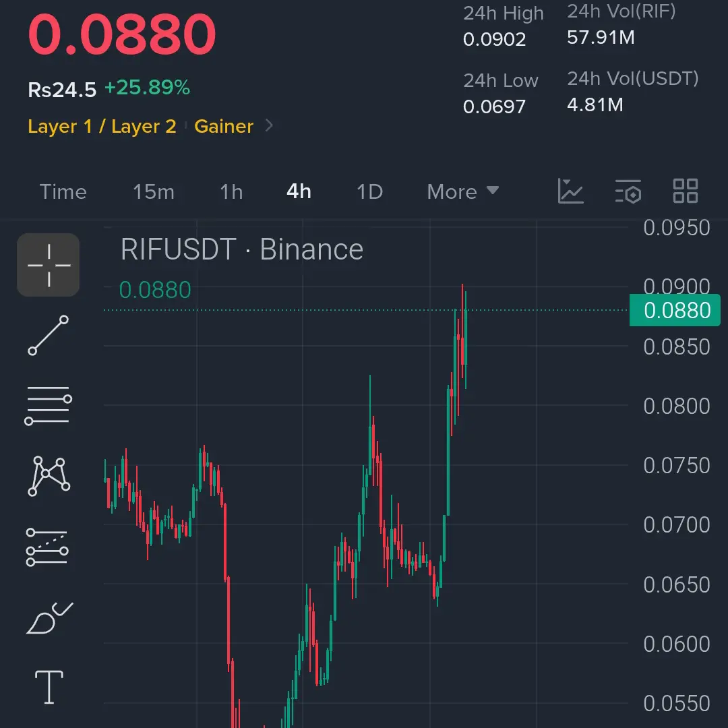Screen dimensions: 728x728
Task: Select the XABCD pattern tool
Action: pyautogui.click(x=49, y=476)
